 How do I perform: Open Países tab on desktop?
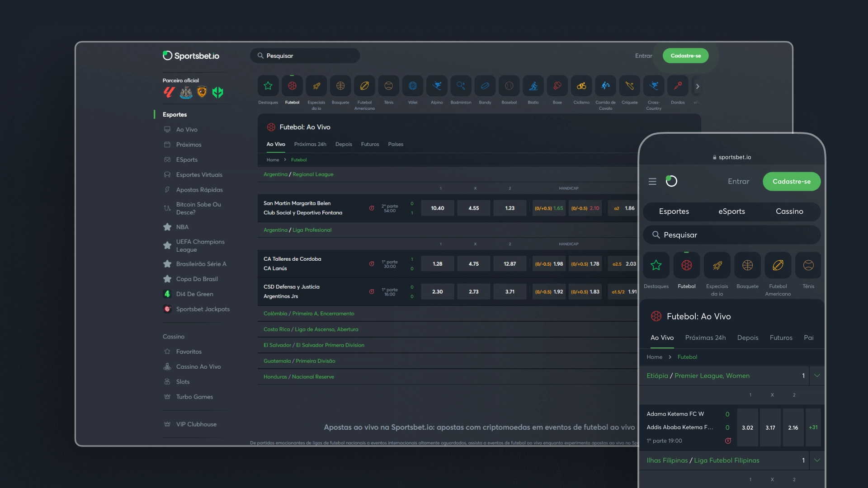(396, 144)
